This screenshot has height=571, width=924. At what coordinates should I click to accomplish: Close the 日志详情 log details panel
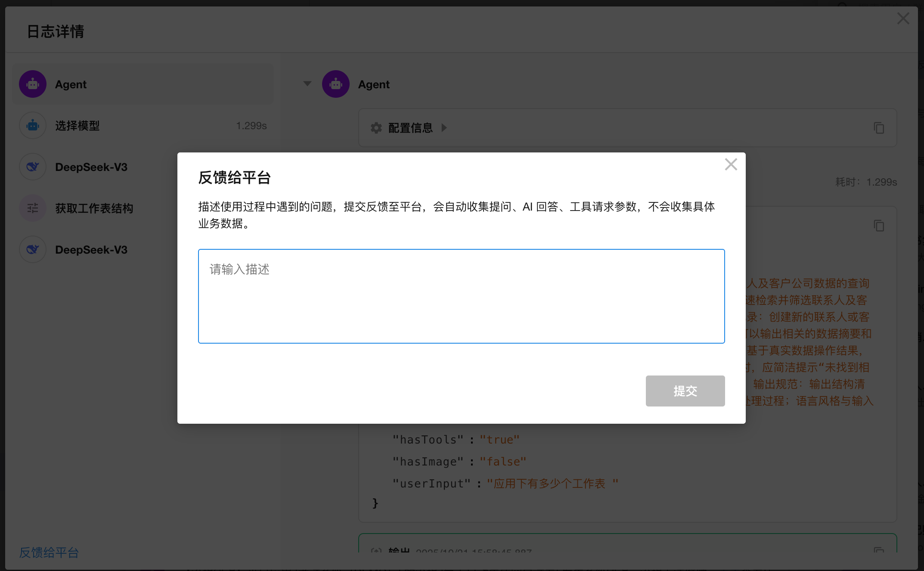903,19
